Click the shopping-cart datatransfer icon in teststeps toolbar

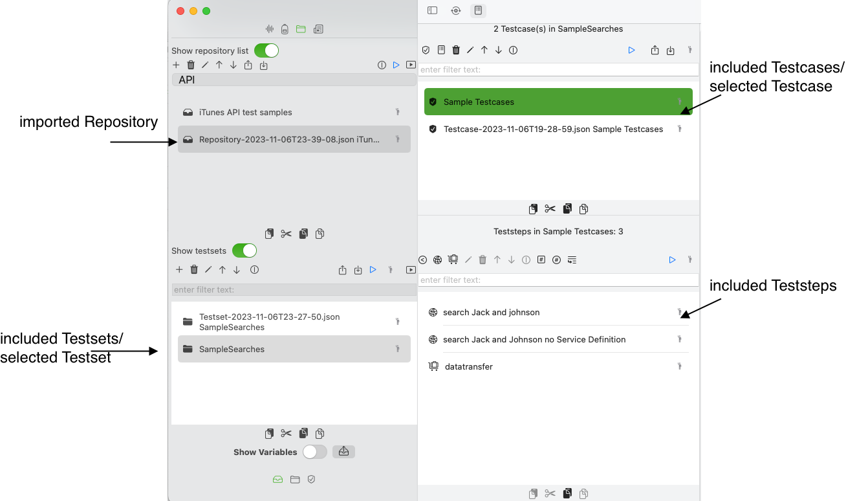(453, 260)
